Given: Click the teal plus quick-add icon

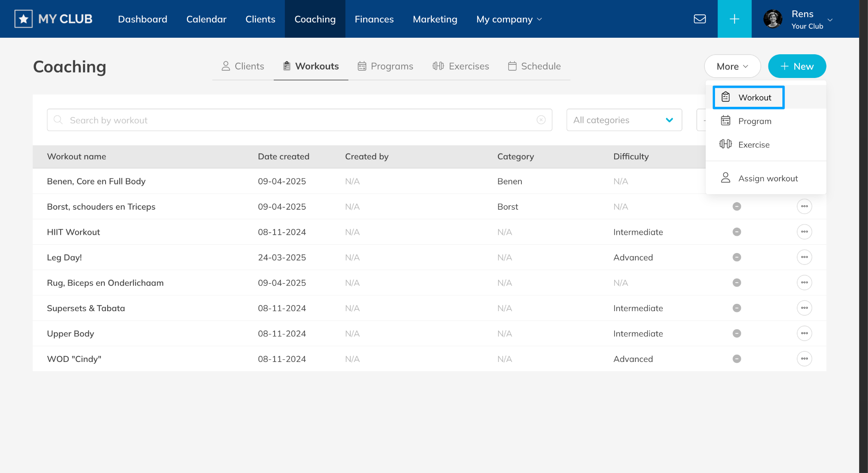Looking at the screenshot, I should [x=734, y=19].
